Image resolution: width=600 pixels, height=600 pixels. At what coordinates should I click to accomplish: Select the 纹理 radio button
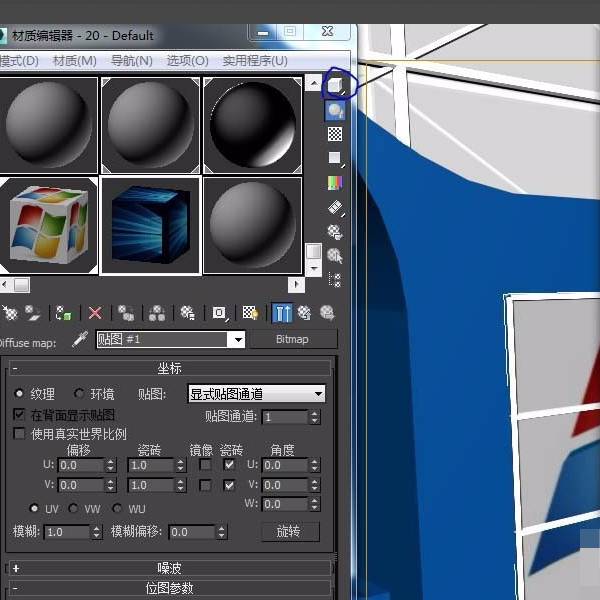click(x=19, y=393)
